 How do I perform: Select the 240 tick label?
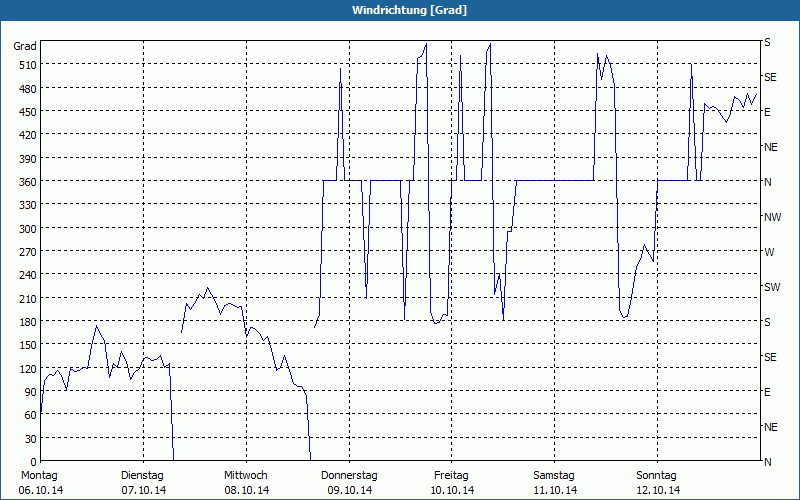28,274
